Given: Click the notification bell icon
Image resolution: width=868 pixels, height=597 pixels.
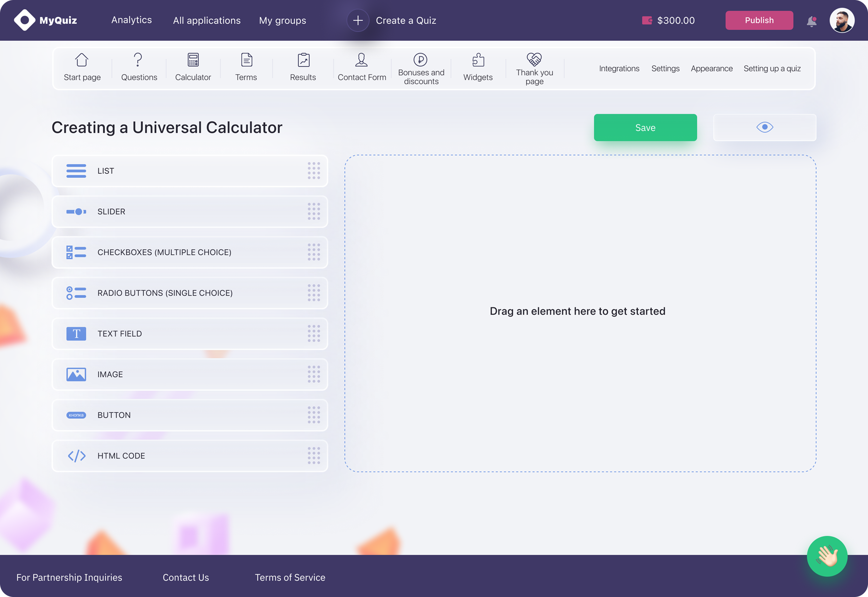Looking at the screenshot, I should coord(811,21).
